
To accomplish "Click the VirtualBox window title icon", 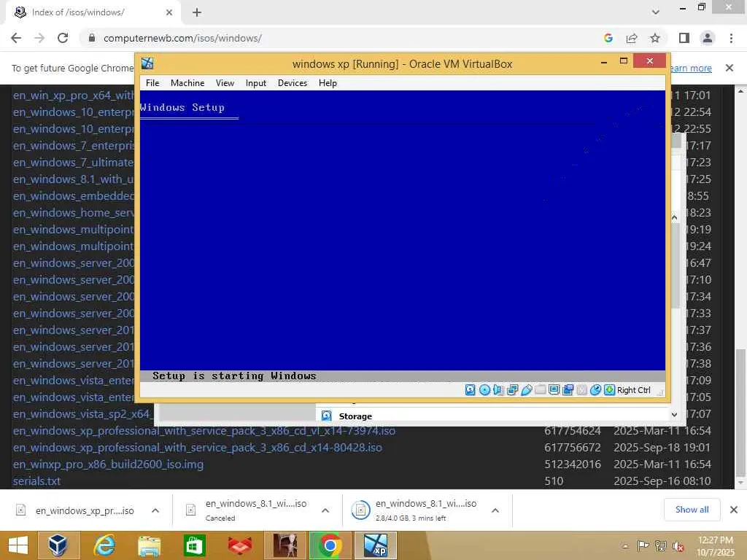I will [147, 63].
